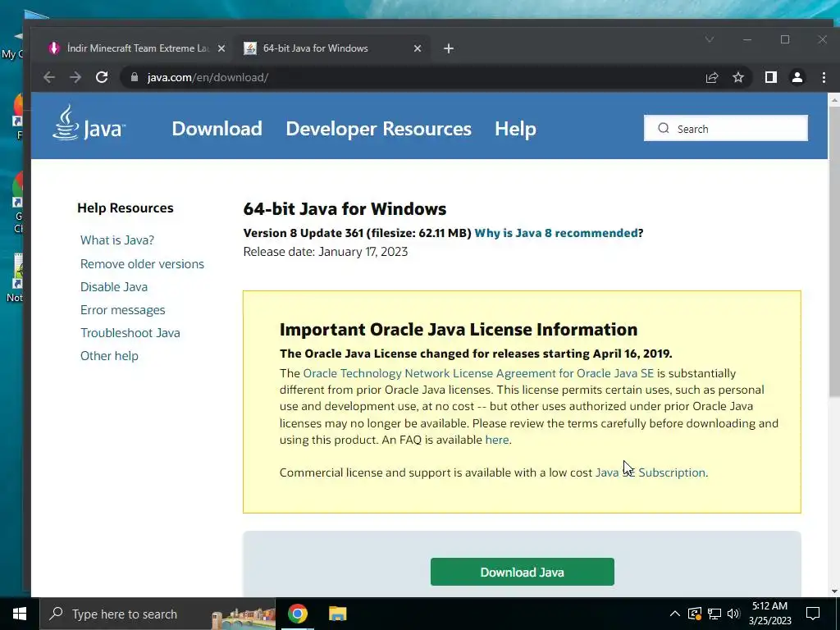Close the Minecraft Team Extreme tab

[x=221, y=48]
